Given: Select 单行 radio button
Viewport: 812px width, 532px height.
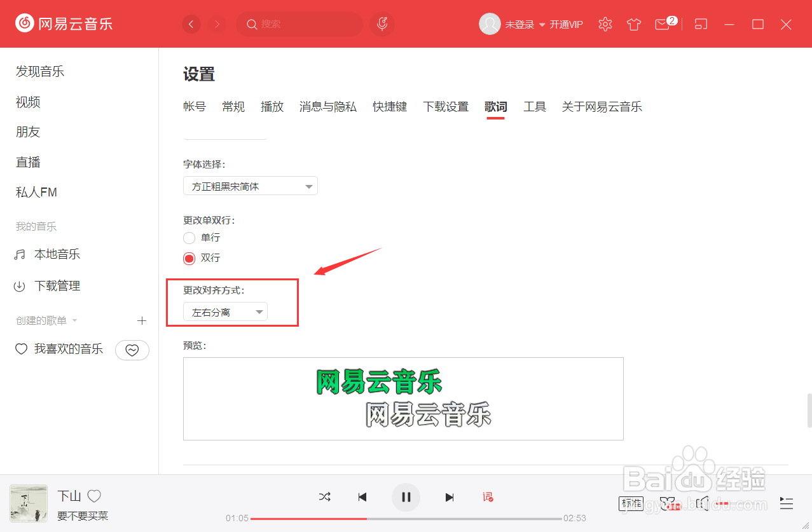Looking at the screenshot, I should [x=189, y=238].
